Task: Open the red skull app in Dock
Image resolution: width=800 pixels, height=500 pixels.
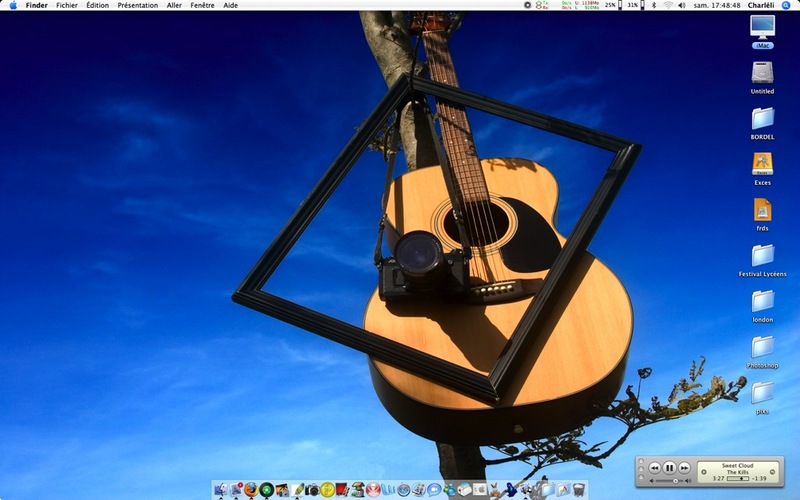Action: [x=373, y=490]
